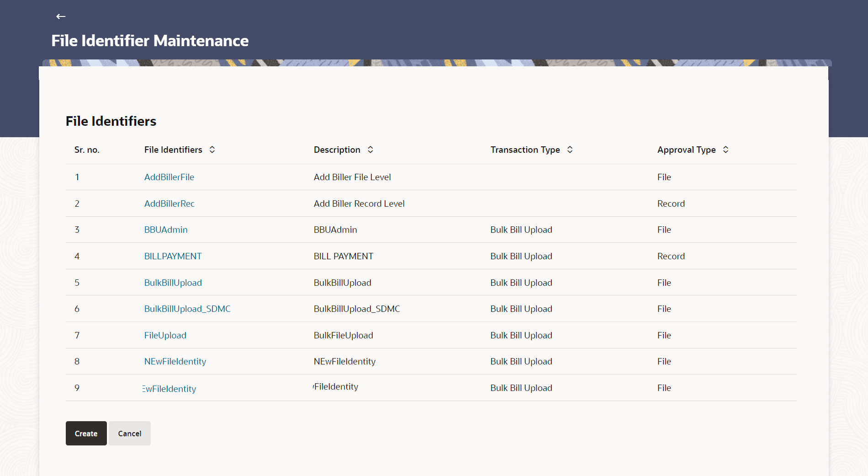Sort by File Identifiers column
The image size is (868, 476).
tap(212, 150)
